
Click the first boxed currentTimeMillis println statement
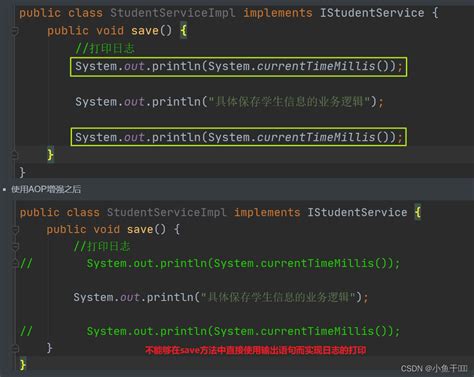point(239,67)
